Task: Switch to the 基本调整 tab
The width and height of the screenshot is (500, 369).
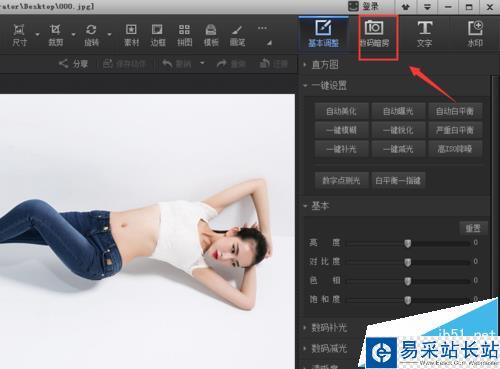Action: click(x=323, y=34)
